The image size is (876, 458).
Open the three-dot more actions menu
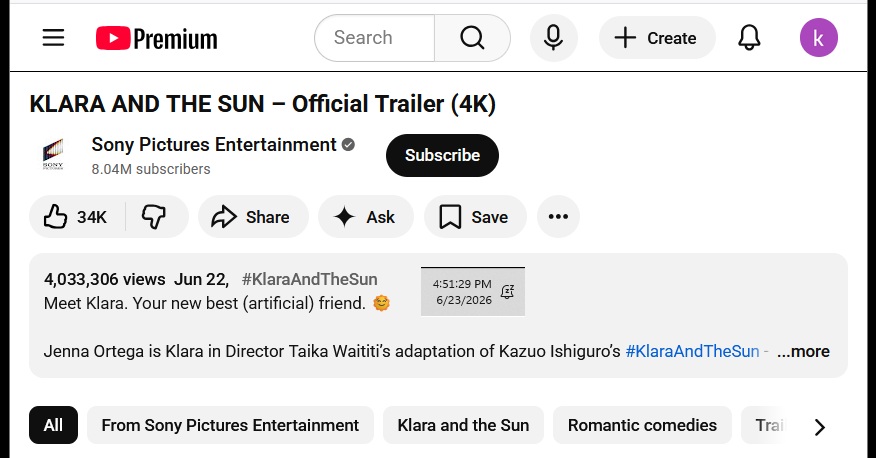pos(558,217)
